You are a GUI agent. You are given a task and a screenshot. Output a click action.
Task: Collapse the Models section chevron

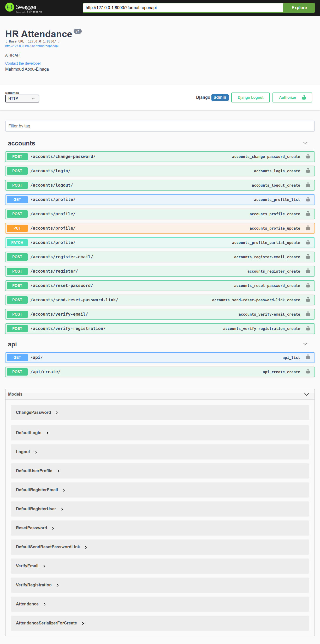307,394
